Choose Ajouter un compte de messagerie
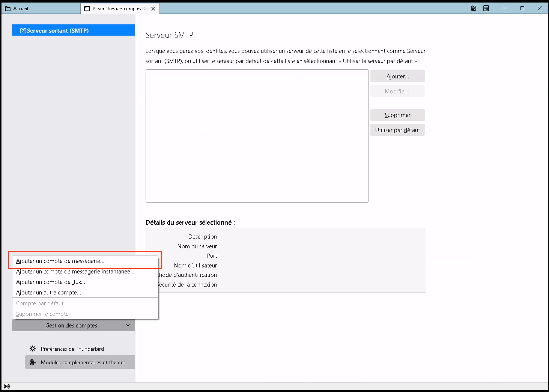 60,261
